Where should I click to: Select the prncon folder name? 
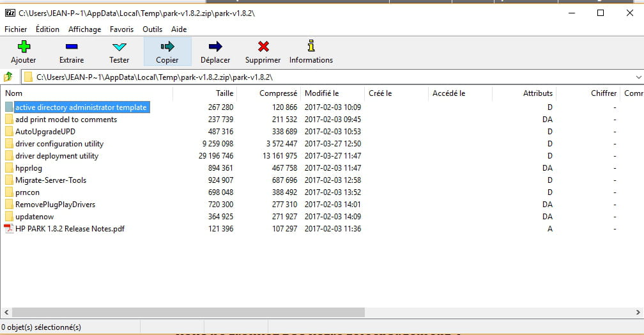point(27,192)
